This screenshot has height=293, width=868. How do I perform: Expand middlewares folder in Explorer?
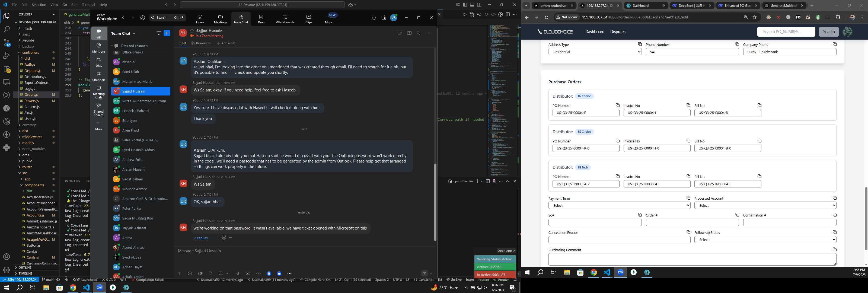(x=32, y=137)
